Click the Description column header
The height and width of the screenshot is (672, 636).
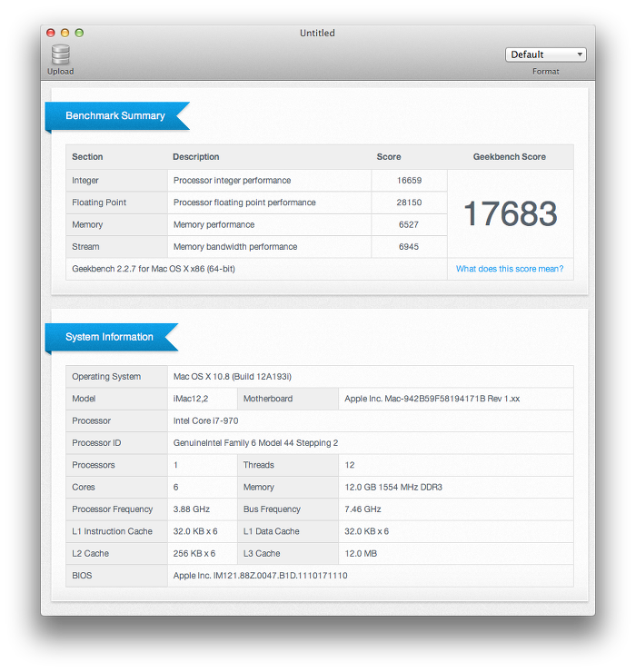click(196, 157)
